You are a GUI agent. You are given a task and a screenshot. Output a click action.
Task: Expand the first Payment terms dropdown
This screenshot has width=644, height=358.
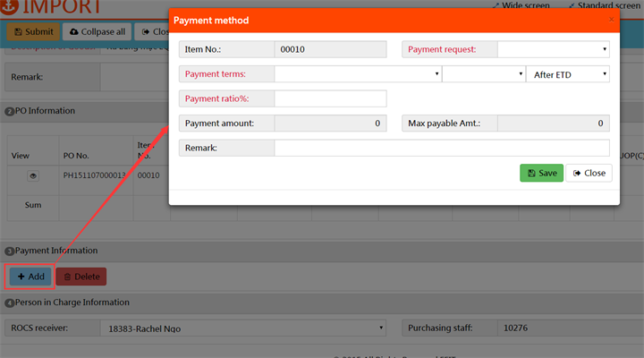(x=358, y=74)
